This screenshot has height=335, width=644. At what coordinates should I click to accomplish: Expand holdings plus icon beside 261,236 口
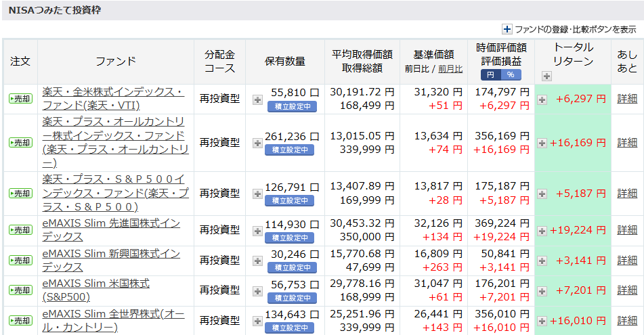(x=257, y=143)
